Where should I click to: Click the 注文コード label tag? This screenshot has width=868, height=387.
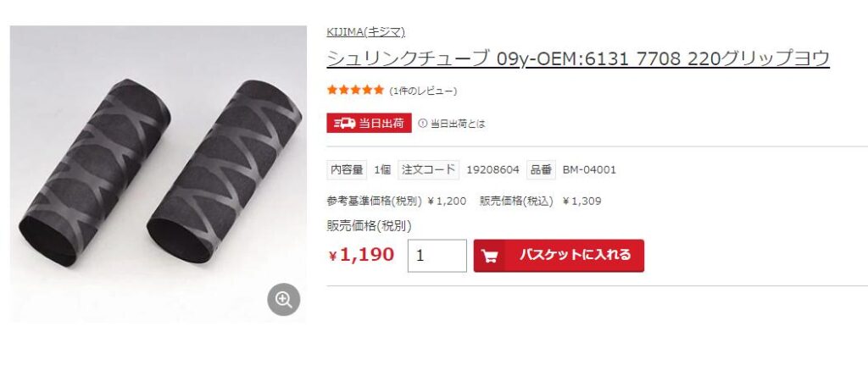point(428,169)
